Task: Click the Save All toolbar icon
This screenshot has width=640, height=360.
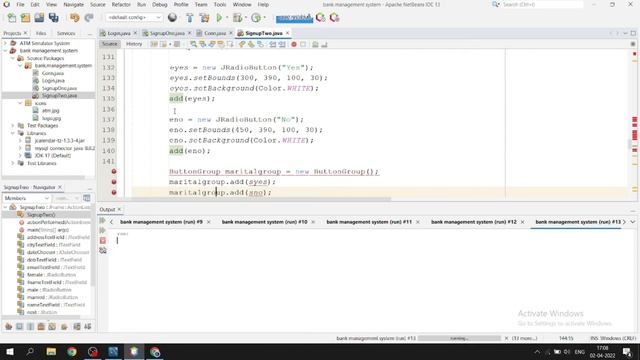Action: coord(53,18)
